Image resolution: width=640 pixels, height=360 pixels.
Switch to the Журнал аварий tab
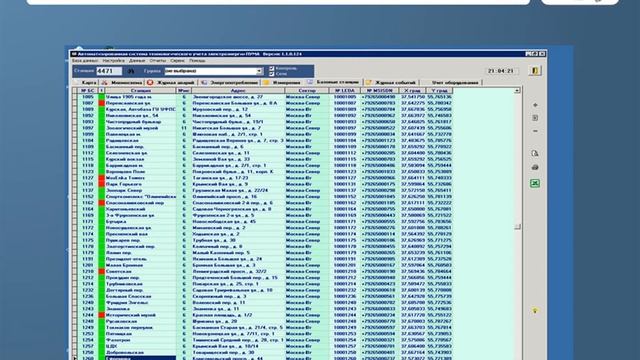pyautogui.click(x=171, y=82)
